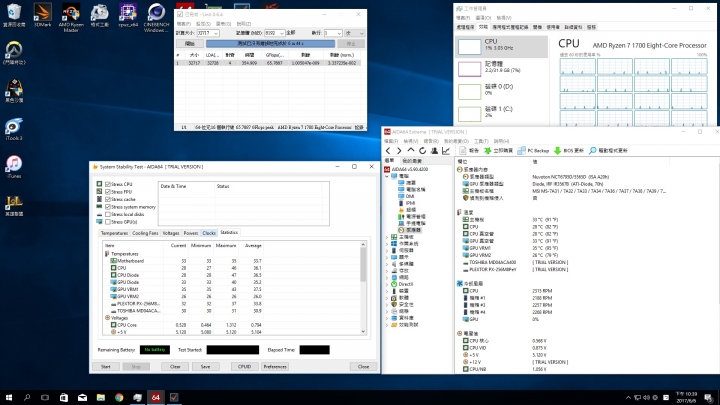
Task: Go up one level in AIDA64
Action: click(x=411, y=151)
